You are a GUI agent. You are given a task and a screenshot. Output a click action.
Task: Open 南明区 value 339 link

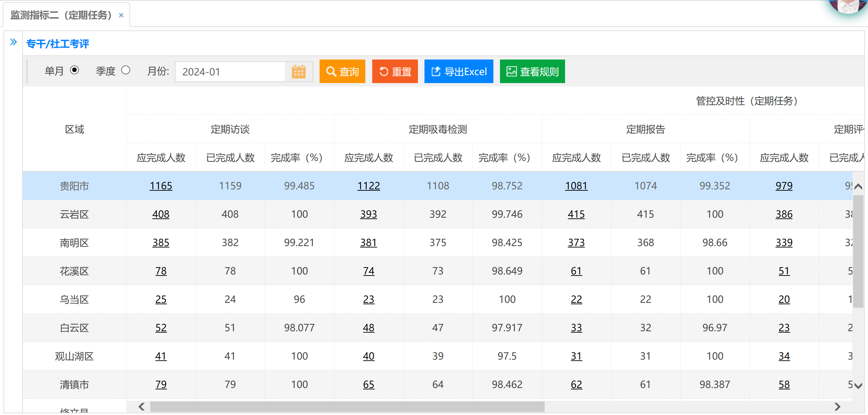[x=784, y=243]
